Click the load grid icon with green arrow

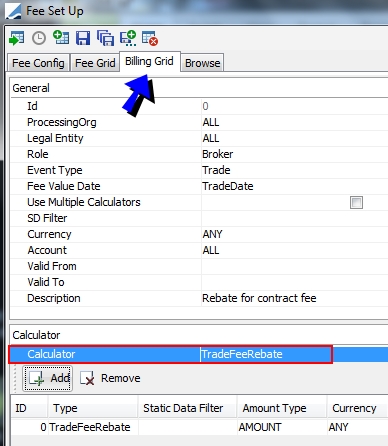coord(16,38)
